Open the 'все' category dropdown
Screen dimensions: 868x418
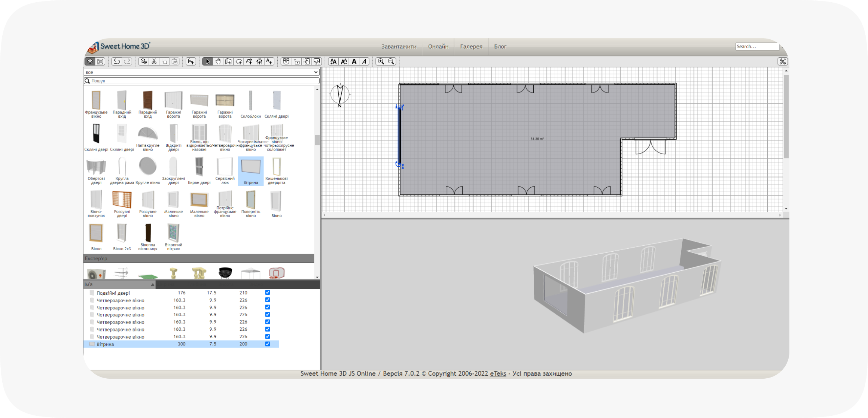click(x=201, y=72)
